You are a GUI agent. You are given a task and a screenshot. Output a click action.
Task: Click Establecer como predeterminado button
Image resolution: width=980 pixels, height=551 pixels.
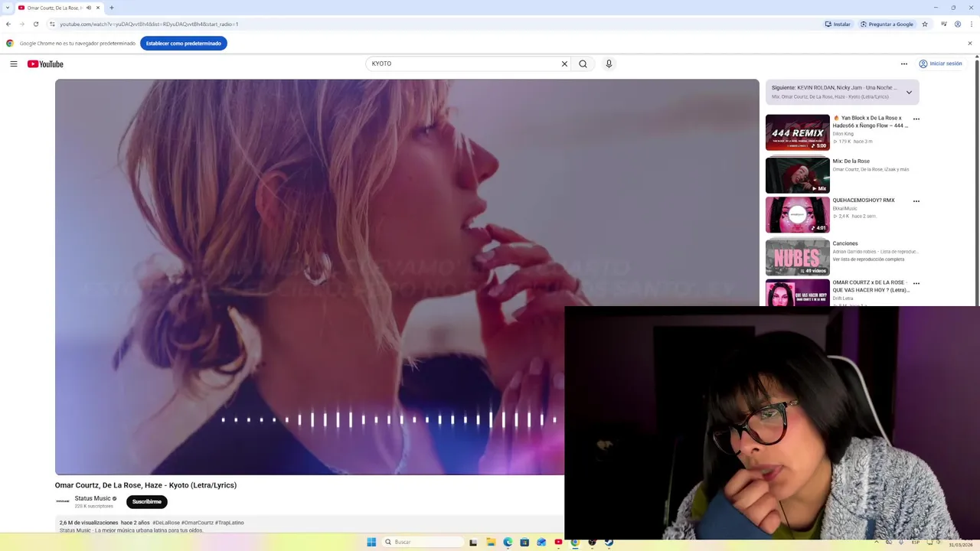(x=184, y=44)
